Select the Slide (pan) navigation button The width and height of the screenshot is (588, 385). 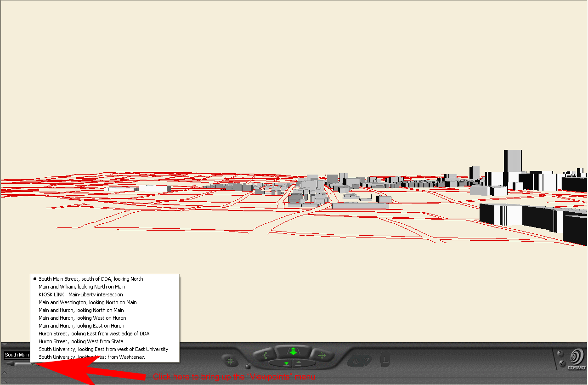pyautogui.click(x=322, y=355)
